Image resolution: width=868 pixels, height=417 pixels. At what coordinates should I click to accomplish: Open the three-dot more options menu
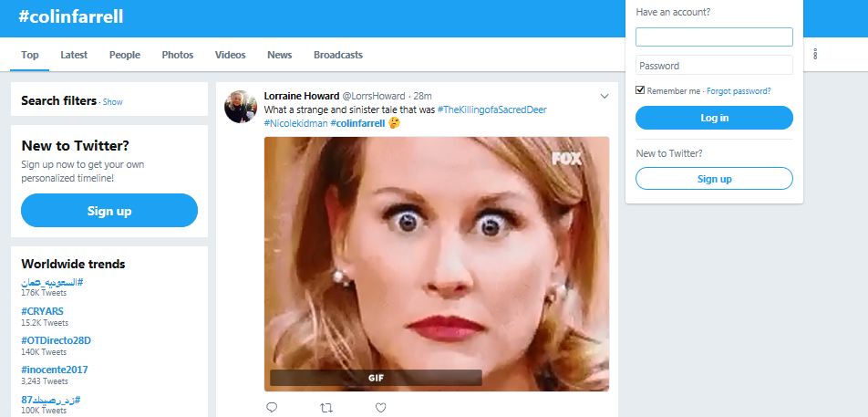click(x=815, y=54)
